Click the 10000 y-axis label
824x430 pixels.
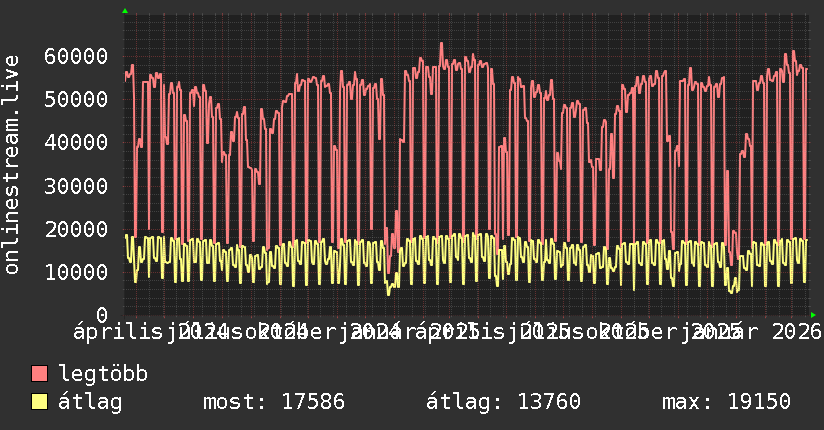(x=76, y=272)
